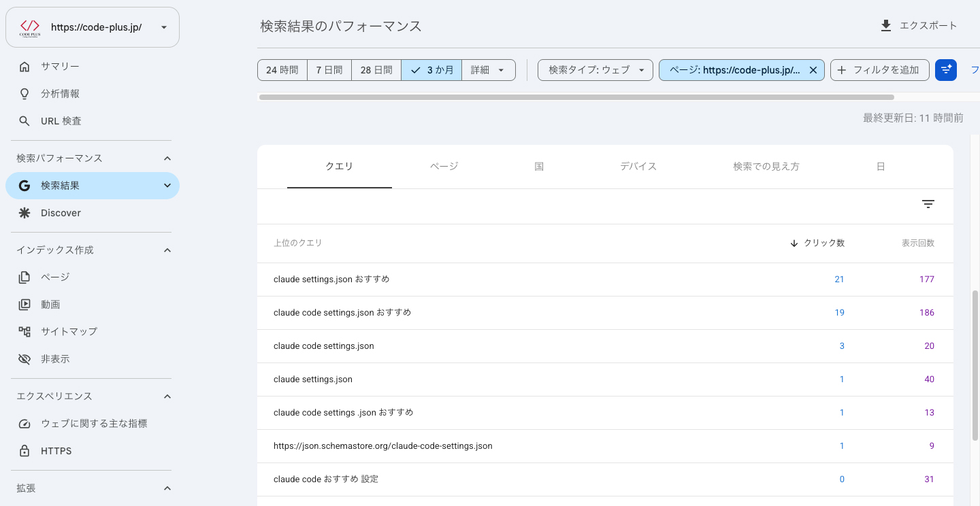Click the エクスポート download icon
The width and height of the screenshot is (980, 506).
tap(885, 26)
